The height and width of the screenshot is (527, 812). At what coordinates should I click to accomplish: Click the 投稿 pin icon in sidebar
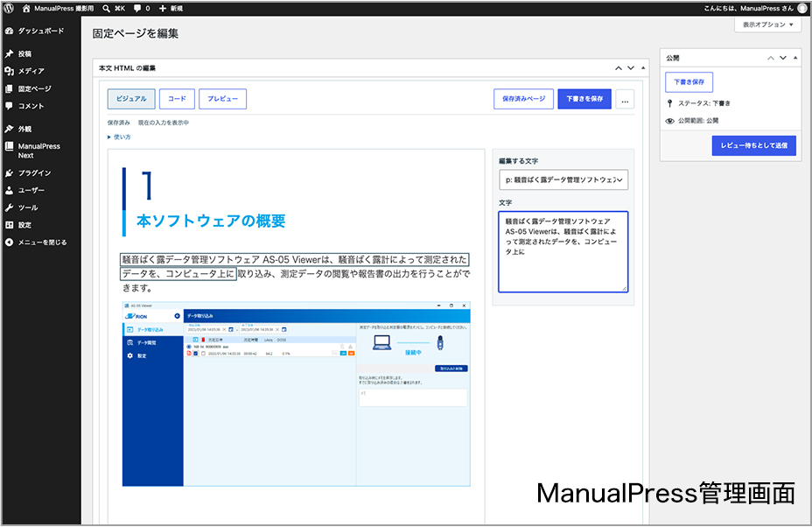(x=10, y=54)
